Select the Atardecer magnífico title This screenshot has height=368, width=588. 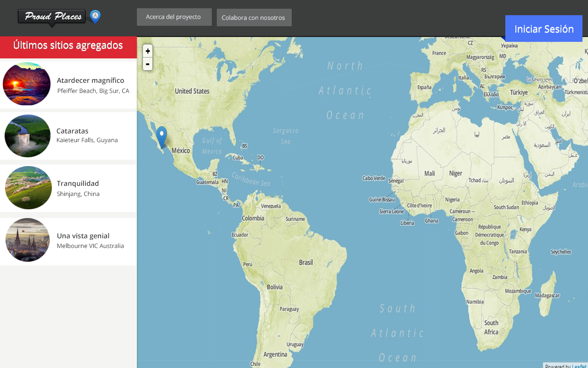click(x=90, y=80)
